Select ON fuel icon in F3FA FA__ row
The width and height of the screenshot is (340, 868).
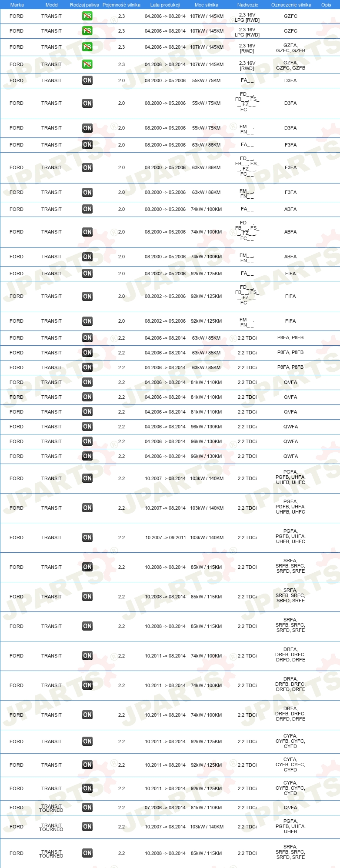(x=87, y=145)
